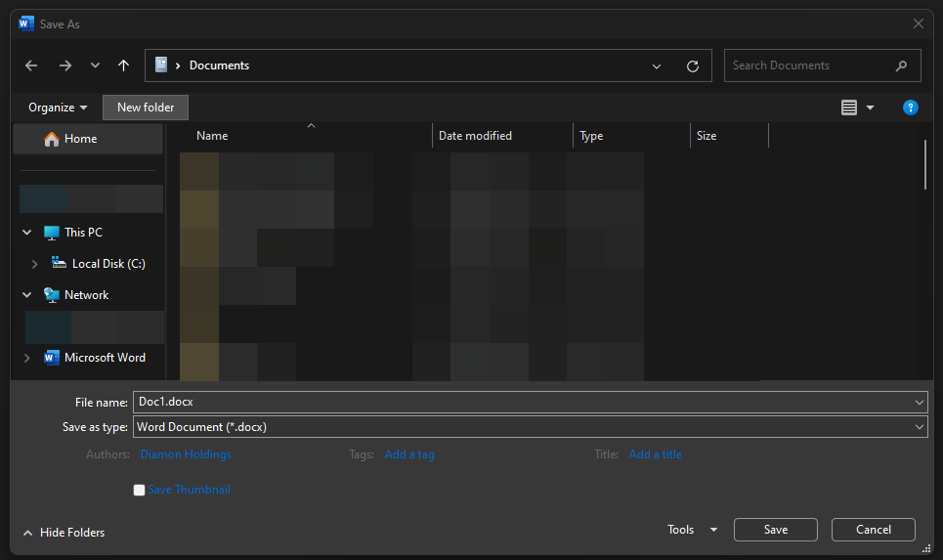This screenshot has width=943, height=560.
Task: Select Microsoft Word in navigation pane
Action: pos(105,358)
